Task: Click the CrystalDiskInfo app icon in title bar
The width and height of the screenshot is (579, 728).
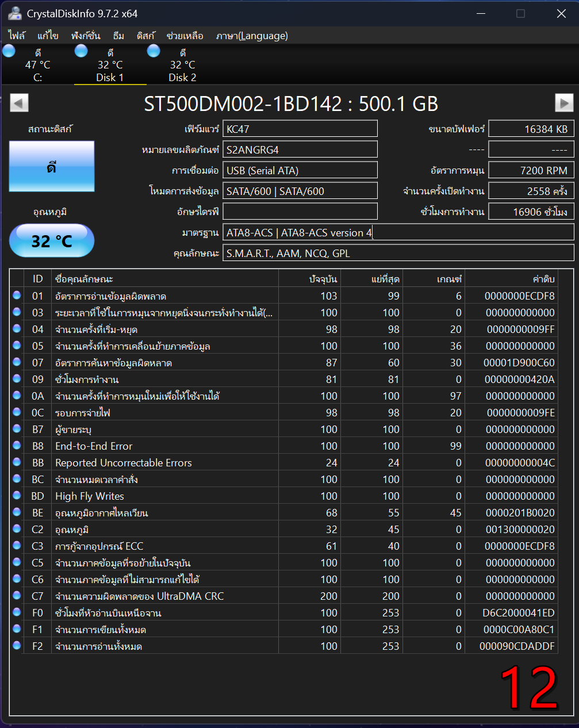Action: (x=14, y=13)
